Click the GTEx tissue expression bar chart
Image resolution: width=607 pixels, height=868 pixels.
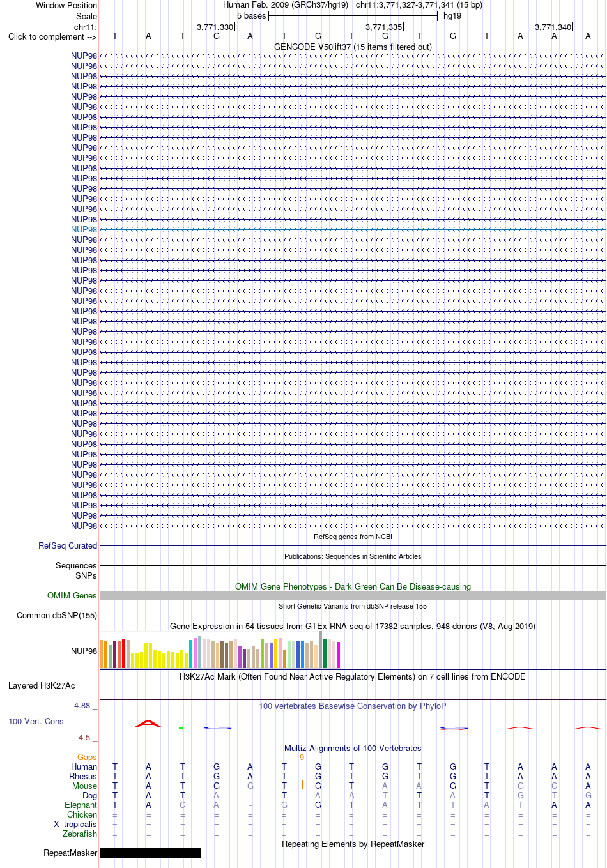220,650
